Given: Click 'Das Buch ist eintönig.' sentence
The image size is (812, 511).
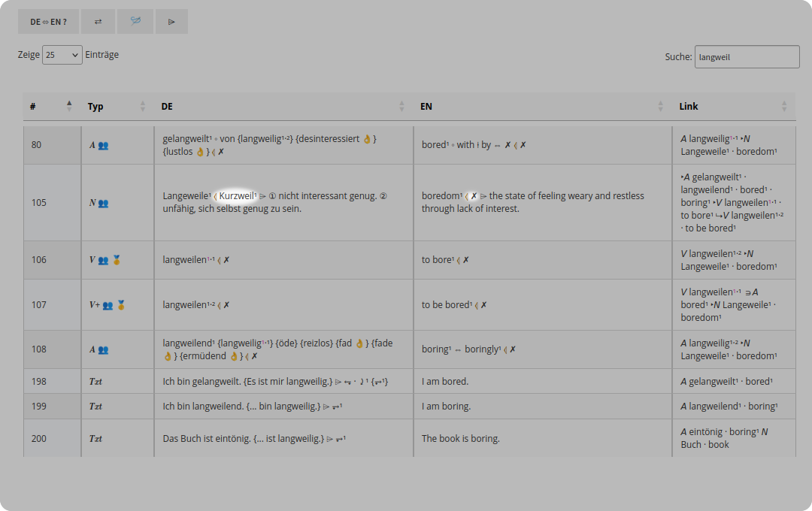Looking at the screenshot, I should [207, 439].
